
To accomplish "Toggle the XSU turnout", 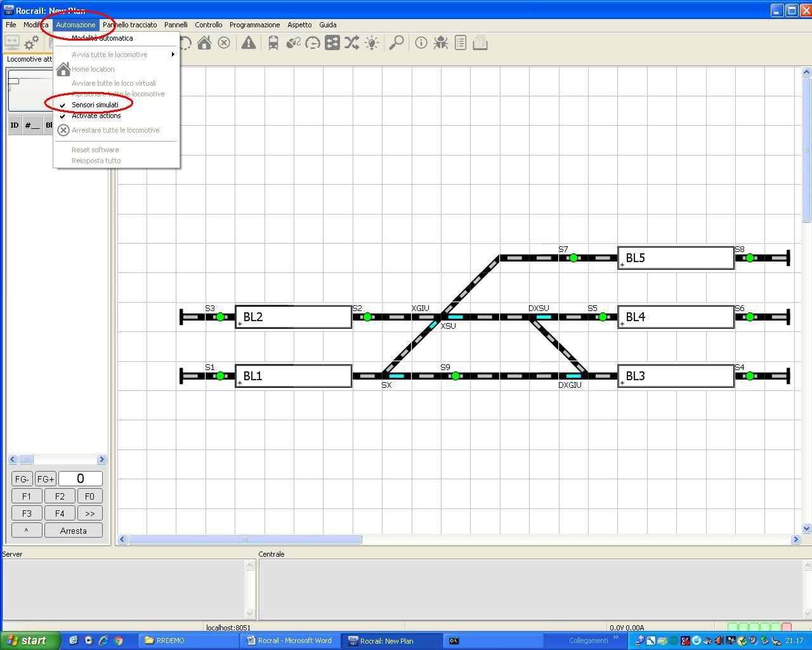I will click(x=455, y=317).
